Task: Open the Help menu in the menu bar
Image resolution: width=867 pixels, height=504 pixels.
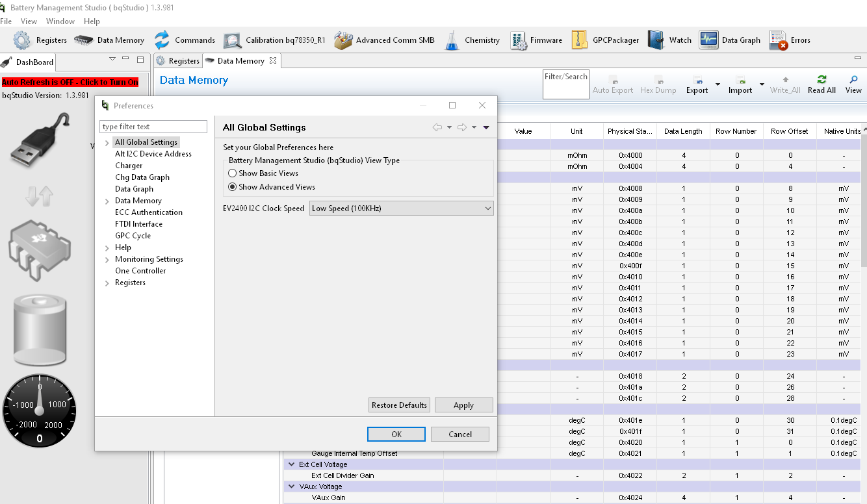Action: pos(92,21)
